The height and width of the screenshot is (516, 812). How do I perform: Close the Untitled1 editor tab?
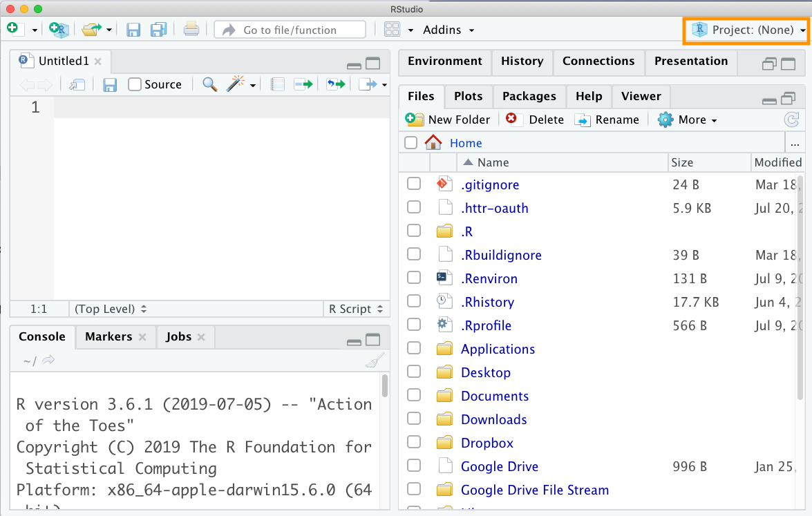(98, 61)
